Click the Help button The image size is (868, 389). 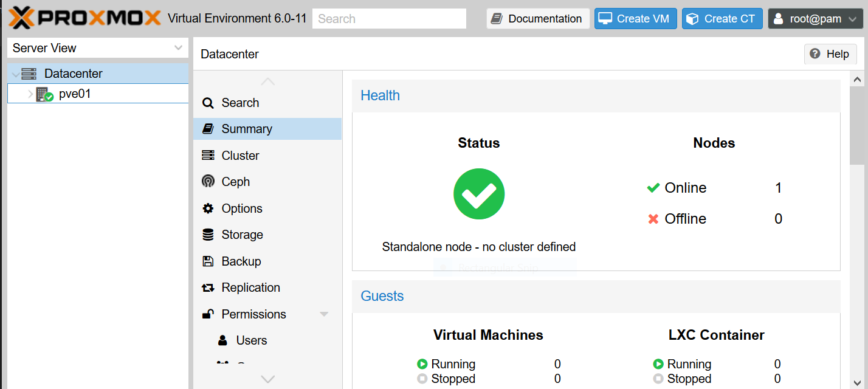coord(830,54)
